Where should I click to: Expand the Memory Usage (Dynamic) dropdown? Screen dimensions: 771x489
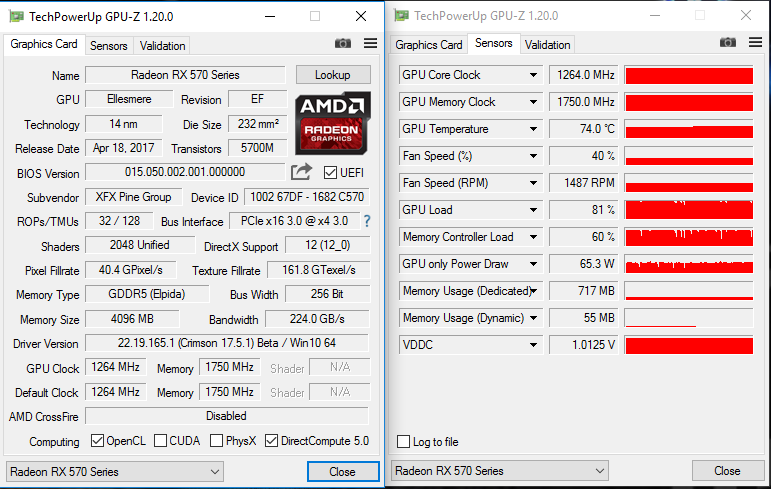point(533,318)
